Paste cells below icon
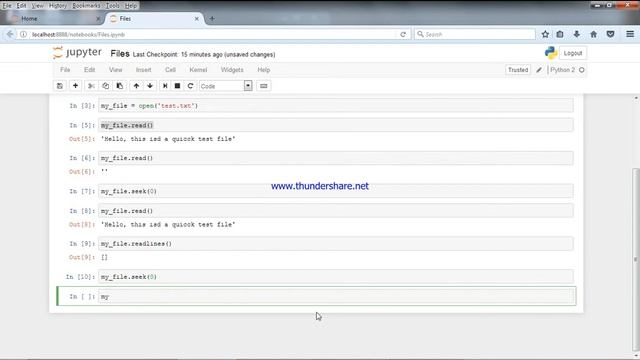 pyautogui.click(x=120, y=86)
